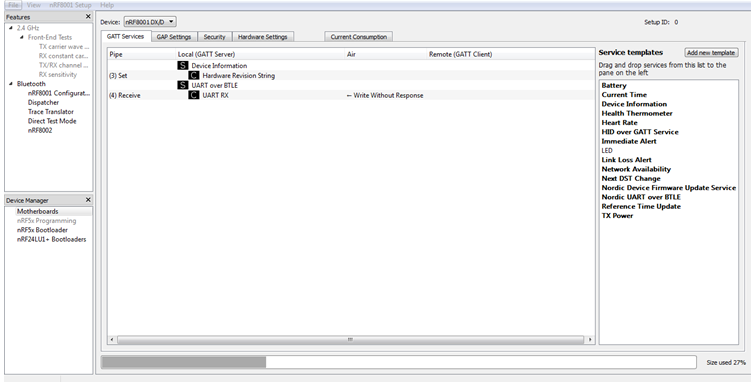
Task: Select the Health Thermometer service template
Action: click(x=637, y=114)
